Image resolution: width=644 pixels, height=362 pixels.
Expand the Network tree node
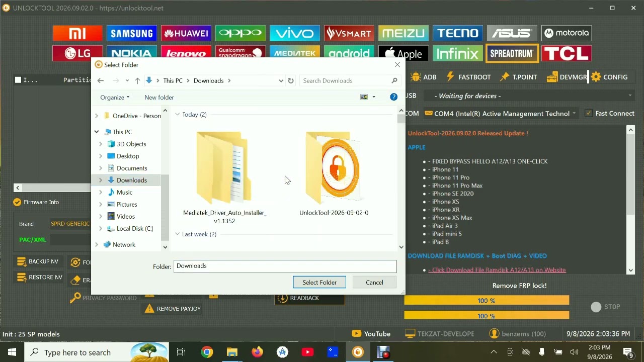point(97,245)
